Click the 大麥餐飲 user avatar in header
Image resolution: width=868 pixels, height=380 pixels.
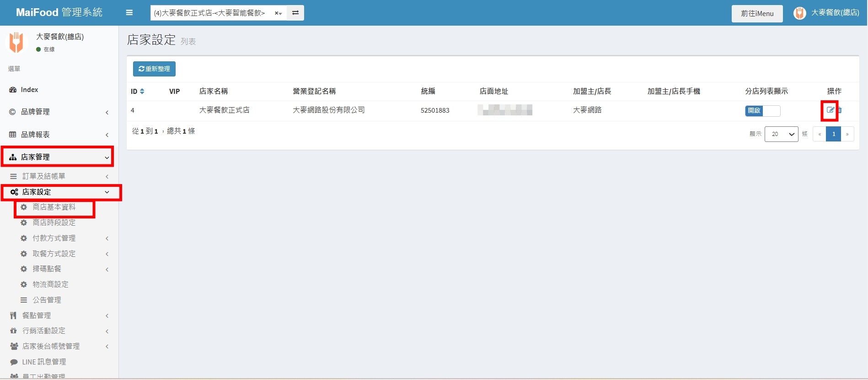(x=799, y=13)
